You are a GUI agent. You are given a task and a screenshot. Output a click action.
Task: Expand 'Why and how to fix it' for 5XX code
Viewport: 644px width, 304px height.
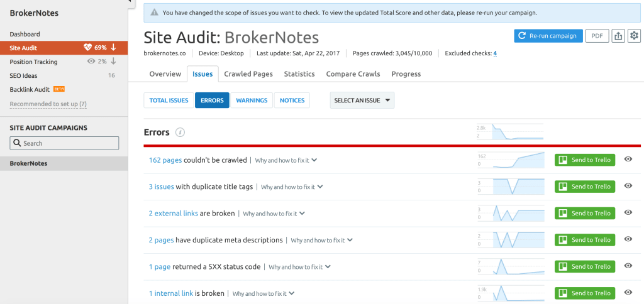pyautogui.click(x=300, y=267)
